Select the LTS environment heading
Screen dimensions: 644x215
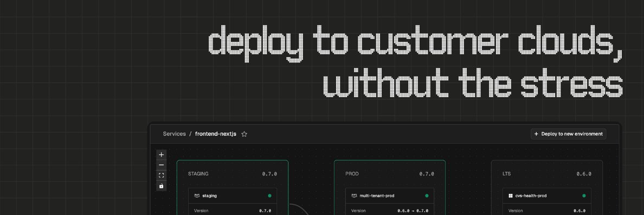[x=506, y=174]
